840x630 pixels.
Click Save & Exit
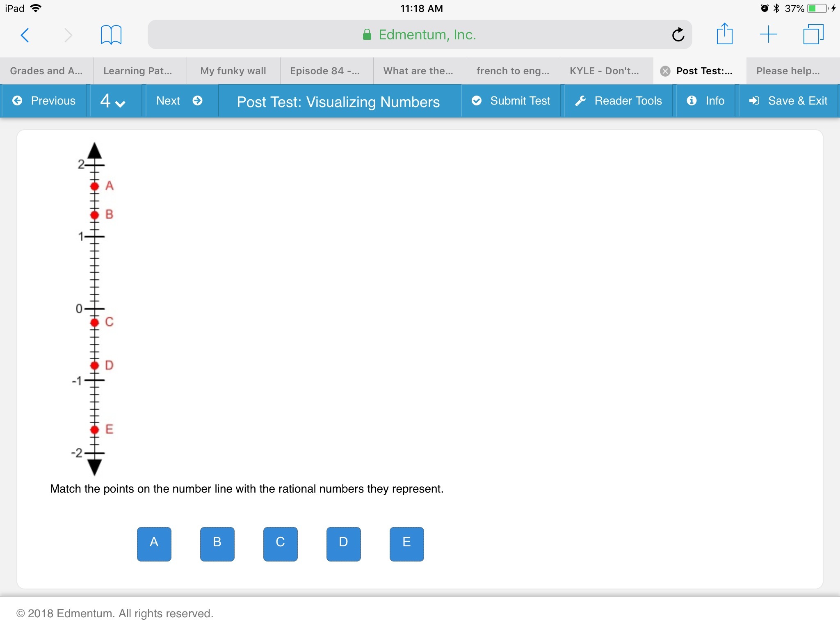click(x=788, y=101)
